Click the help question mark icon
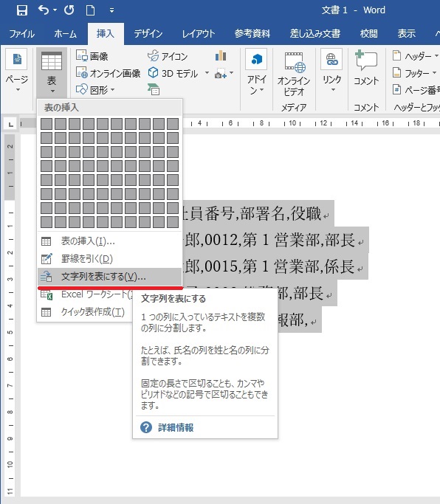440x504 pixels. click(x=146, y=427)
